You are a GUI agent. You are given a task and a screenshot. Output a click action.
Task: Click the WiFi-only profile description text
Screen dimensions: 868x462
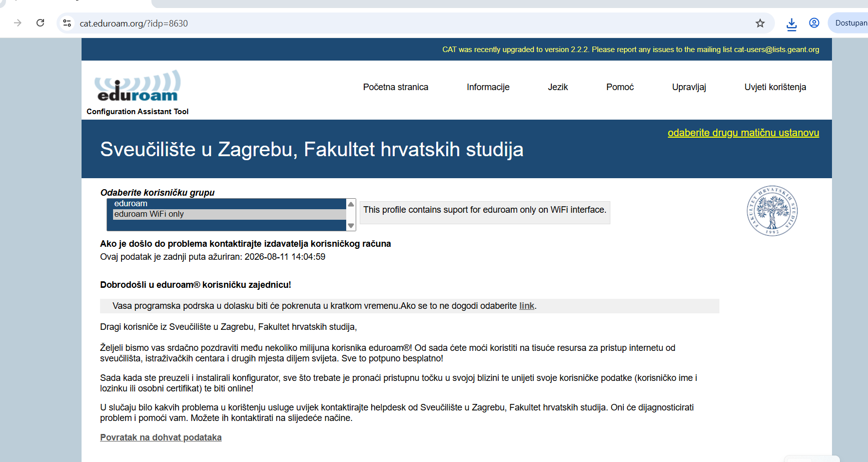484,210
